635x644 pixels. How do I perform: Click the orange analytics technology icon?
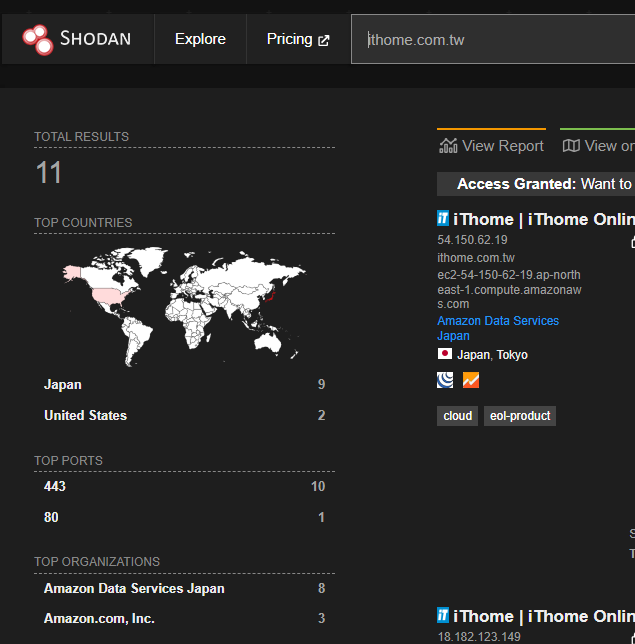coord(471,380)
